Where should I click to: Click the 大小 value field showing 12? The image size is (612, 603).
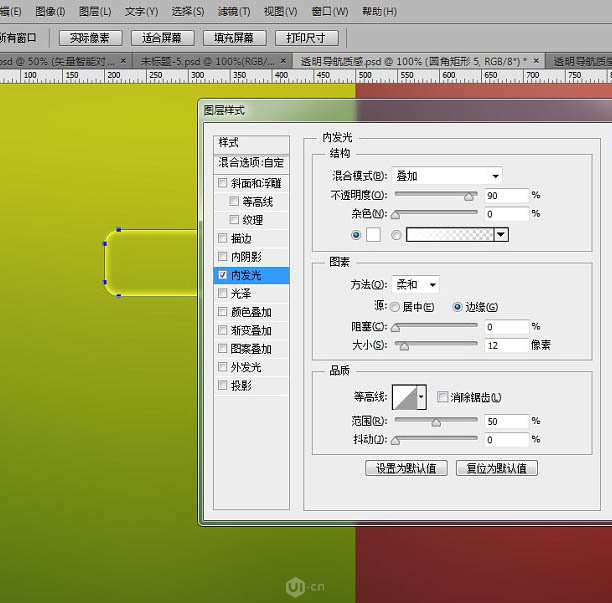506,345
